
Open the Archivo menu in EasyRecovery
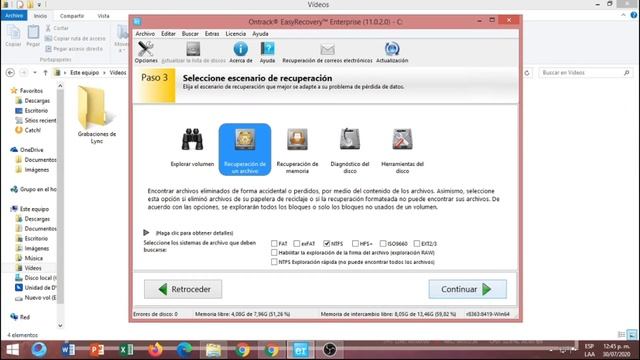click(x=145, y=34)
